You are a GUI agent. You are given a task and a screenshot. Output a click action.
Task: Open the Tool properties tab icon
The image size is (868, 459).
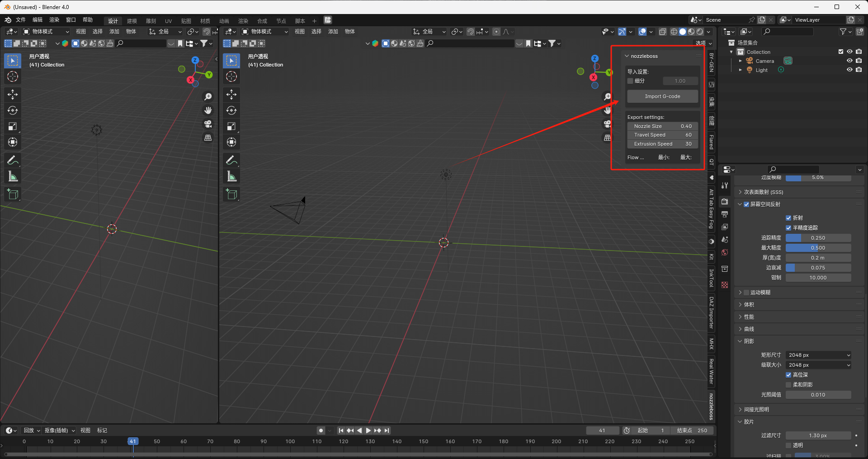pos(725,185)
